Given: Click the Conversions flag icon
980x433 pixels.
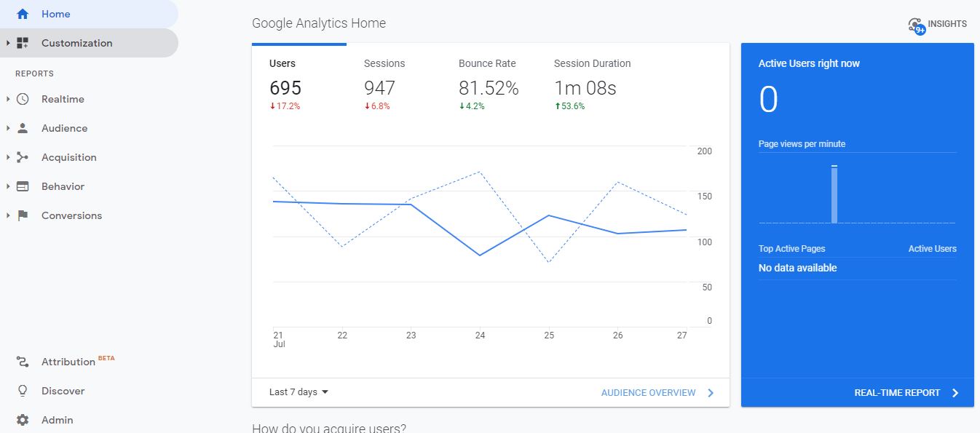Looking at the screenshot, I should point(23,215).
